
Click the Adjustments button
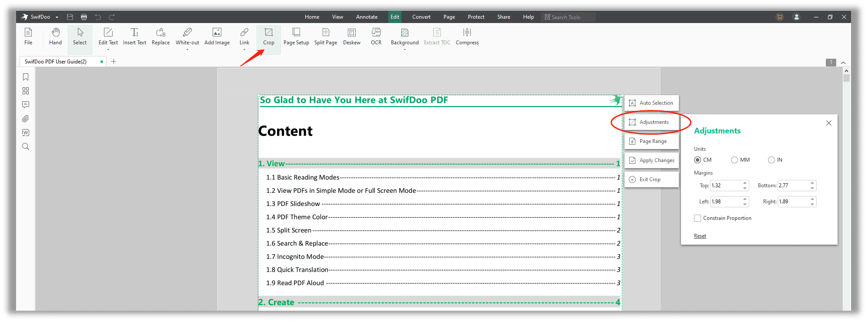(651, 122)
